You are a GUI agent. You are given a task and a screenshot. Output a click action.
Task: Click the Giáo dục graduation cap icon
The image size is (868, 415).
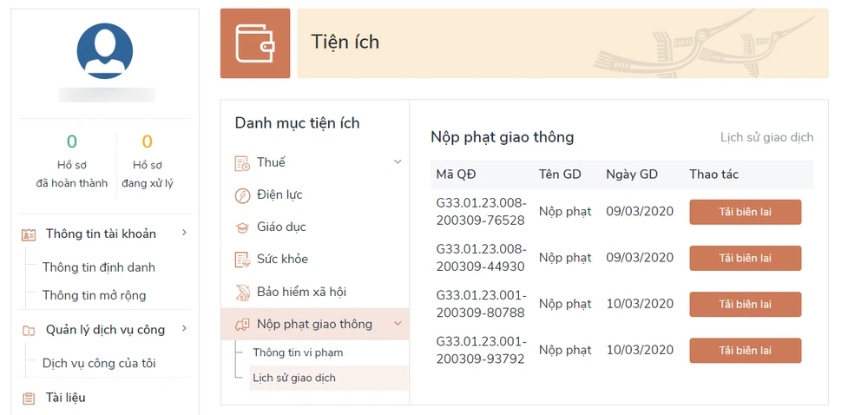coord(242,227)
